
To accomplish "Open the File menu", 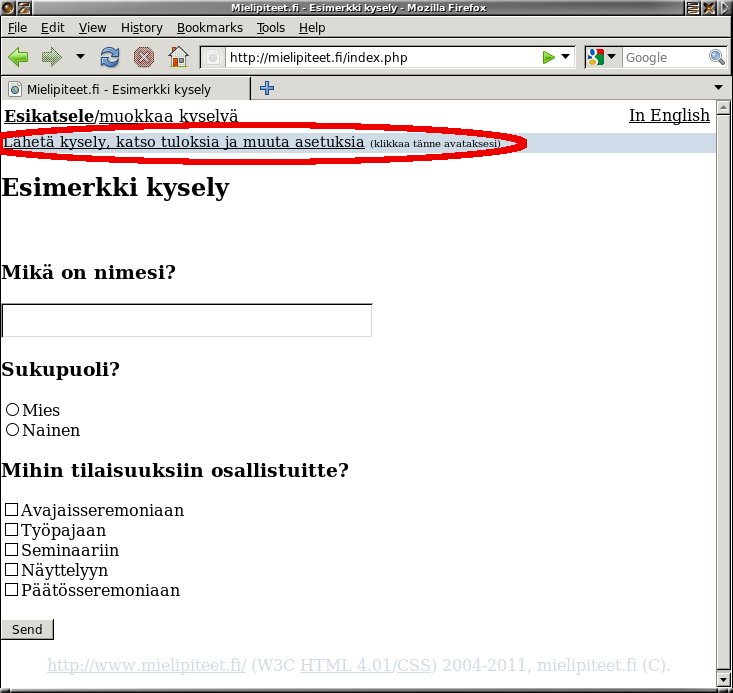I will click(x=17, y=28).
